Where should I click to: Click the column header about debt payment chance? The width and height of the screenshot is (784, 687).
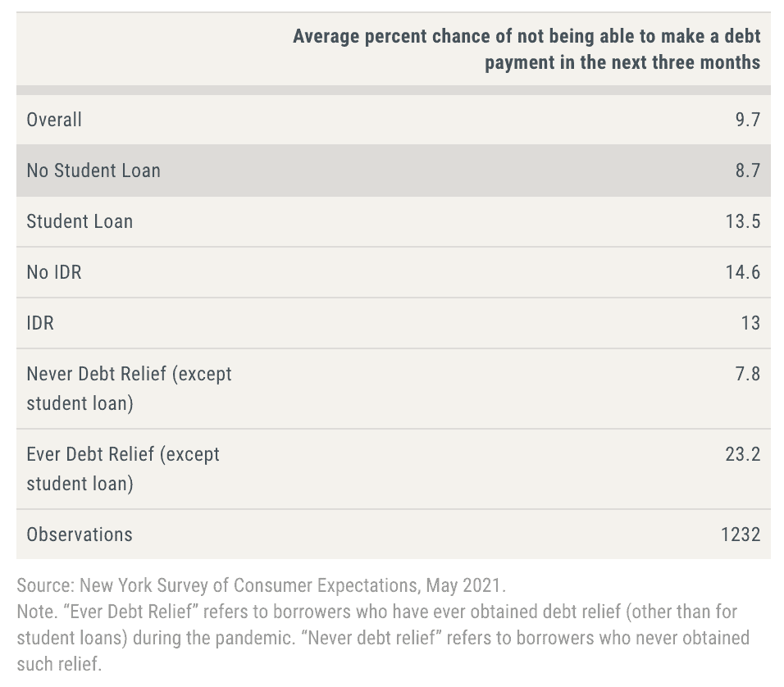tap(526, 49)
